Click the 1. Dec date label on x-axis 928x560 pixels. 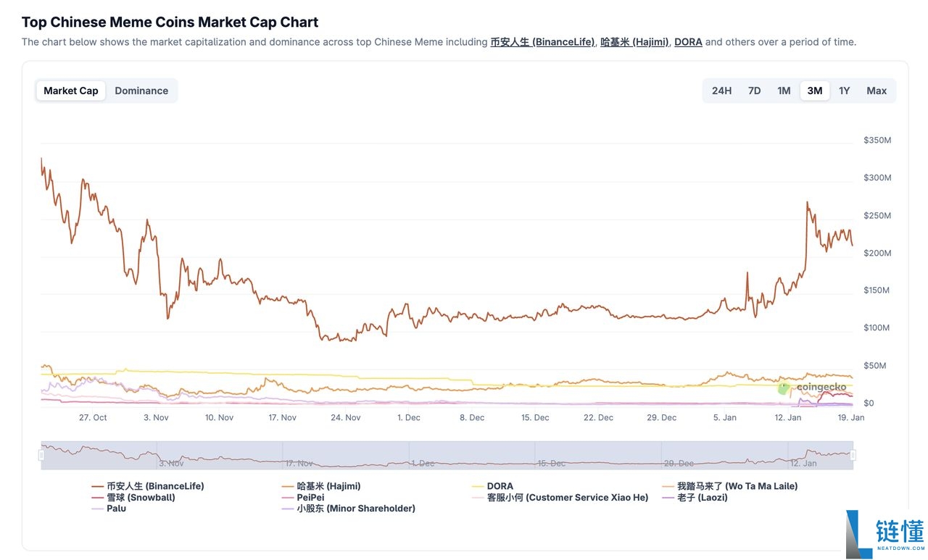[x=408, y=417]
